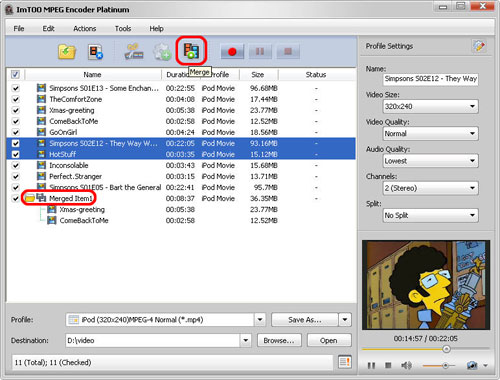Pause the preview playback
Screen dimensions: 500x380
click(x=371, y=366)
